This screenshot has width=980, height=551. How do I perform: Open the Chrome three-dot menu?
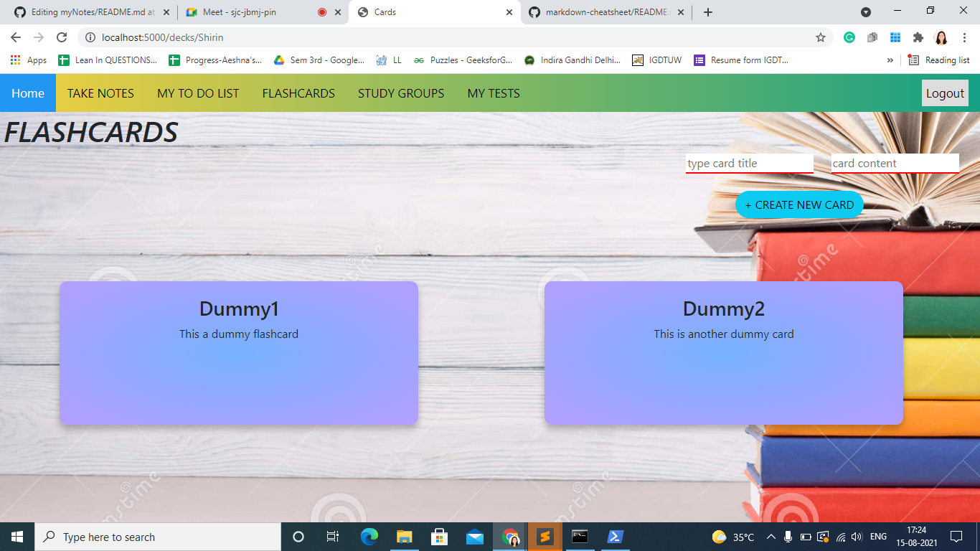[x=964, y=37]
